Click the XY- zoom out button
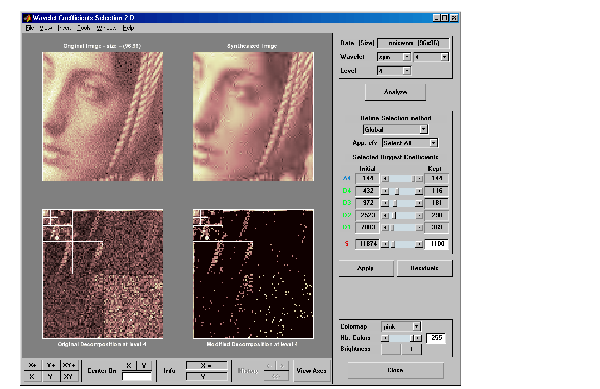600x389 pixels. (x=69, y=376)
